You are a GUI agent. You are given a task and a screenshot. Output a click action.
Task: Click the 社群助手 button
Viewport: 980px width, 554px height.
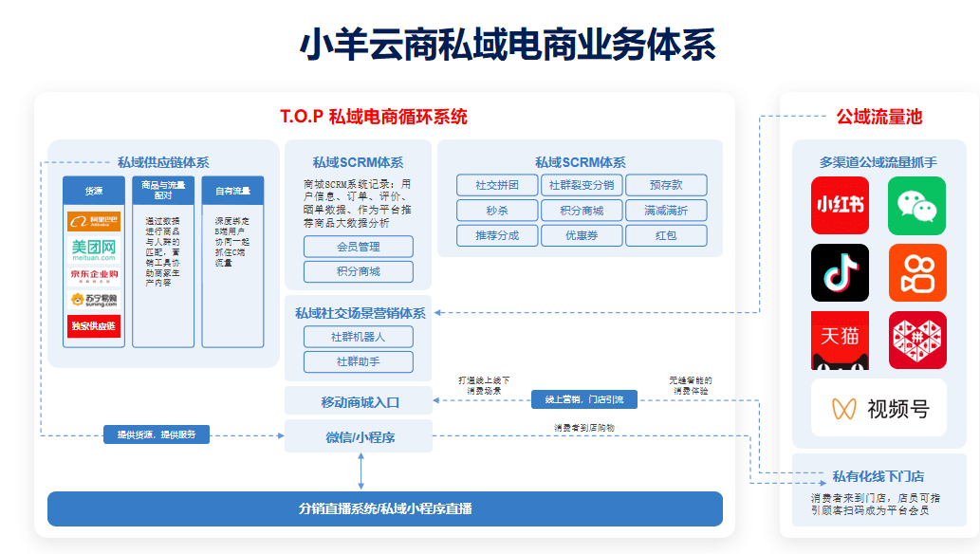pos(358,361)
